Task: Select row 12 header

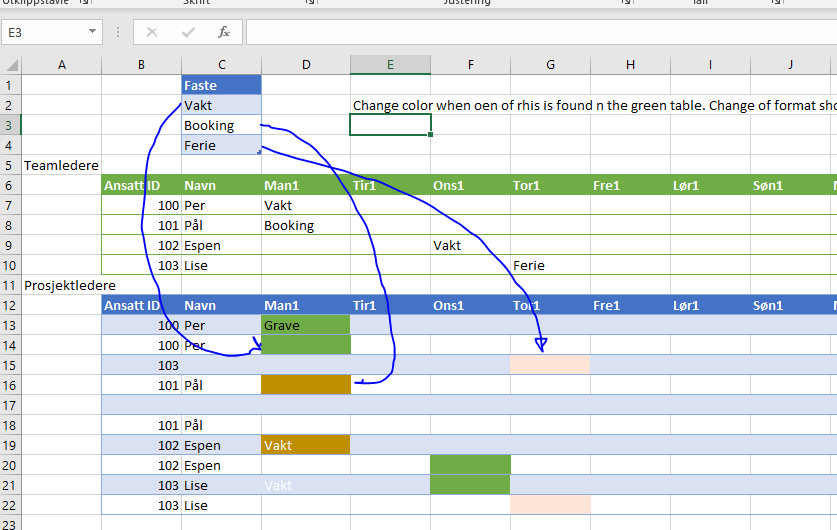Action: point(11,305)
